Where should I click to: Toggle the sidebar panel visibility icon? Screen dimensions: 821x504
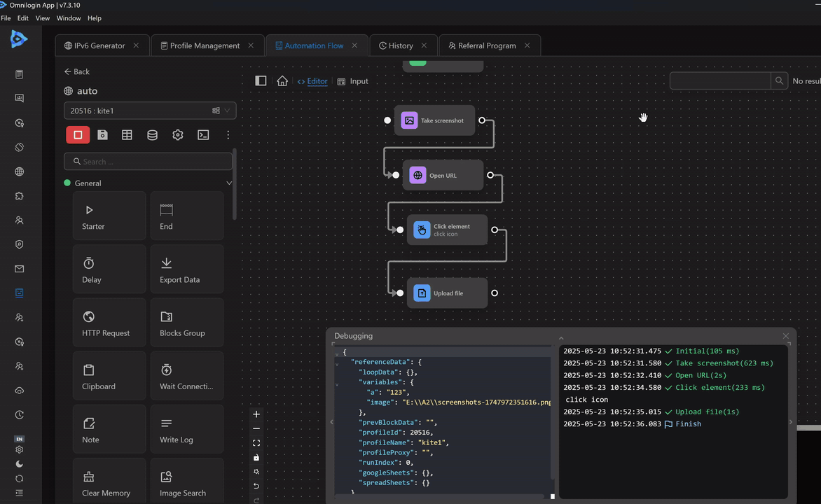coord(261,81)
